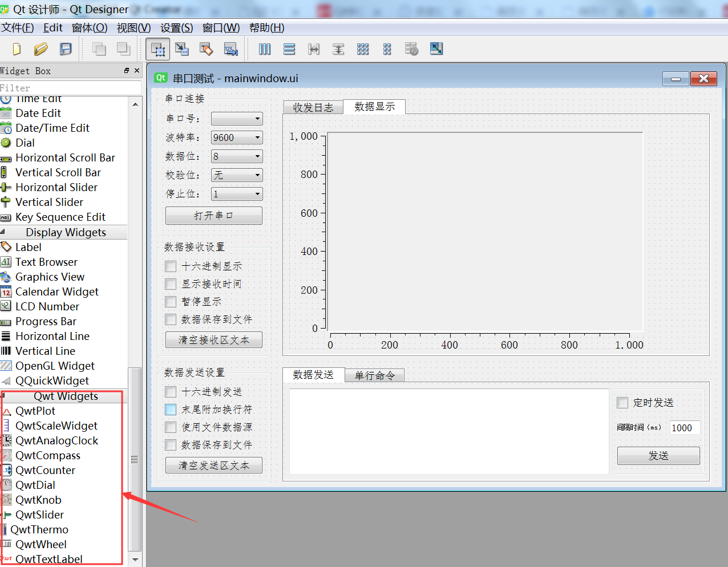Open Edit Tab Order mode
The image size is (728, 567).
click(230, 49)
